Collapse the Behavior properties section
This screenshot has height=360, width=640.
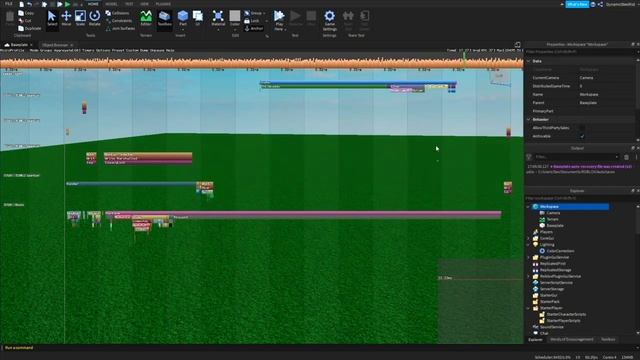(529, 119)
